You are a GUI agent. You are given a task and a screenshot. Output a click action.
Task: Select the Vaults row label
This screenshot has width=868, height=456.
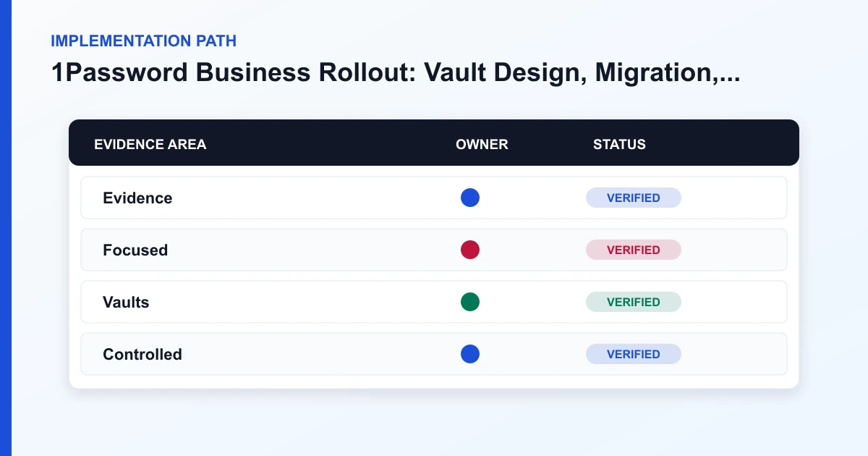tap(126, 302)
